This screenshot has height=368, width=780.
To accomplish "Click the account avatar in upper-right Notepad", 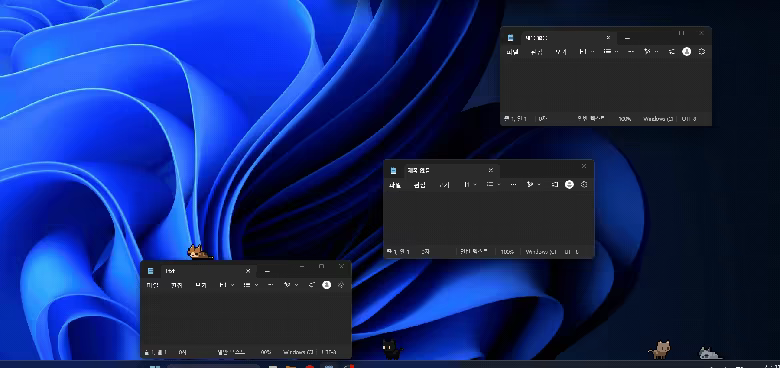I will 686,52.
